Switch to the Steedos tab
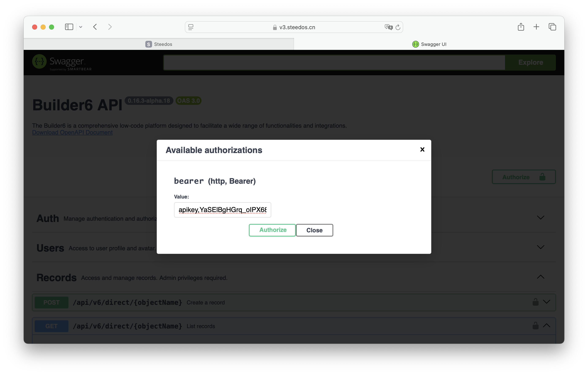This screenshot has width=588, height=375. [x=159, y=44]
